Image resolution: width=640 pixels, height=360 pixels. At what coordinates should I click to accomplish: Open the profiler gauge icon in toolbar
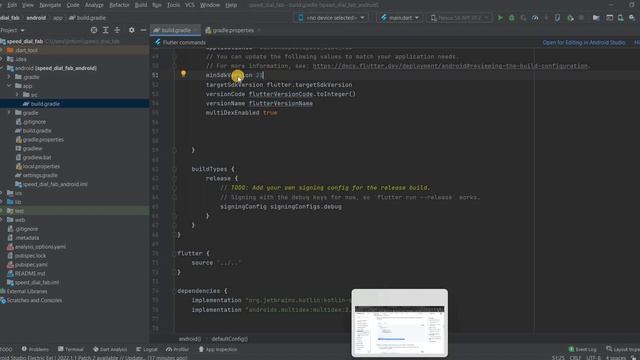click(x=535, y=18)
